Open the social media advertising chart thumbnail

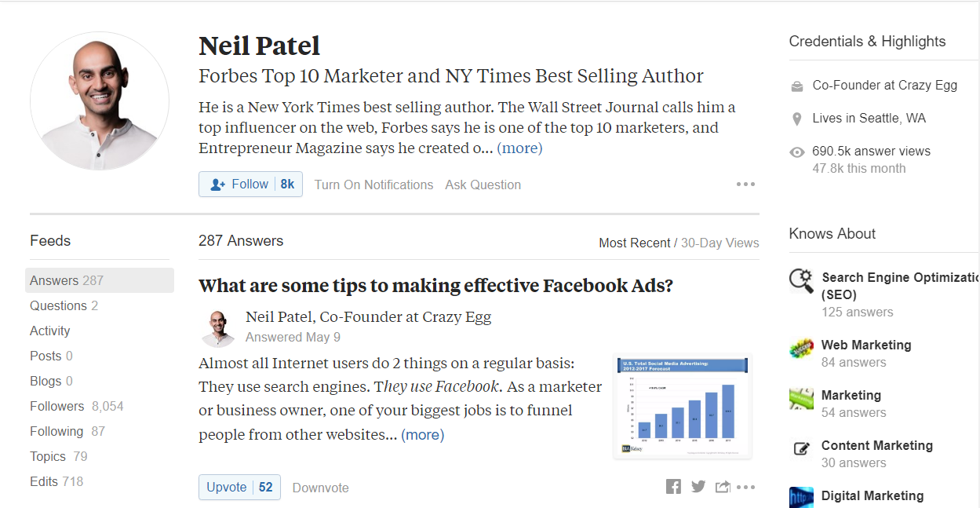(x=683, y=406)
